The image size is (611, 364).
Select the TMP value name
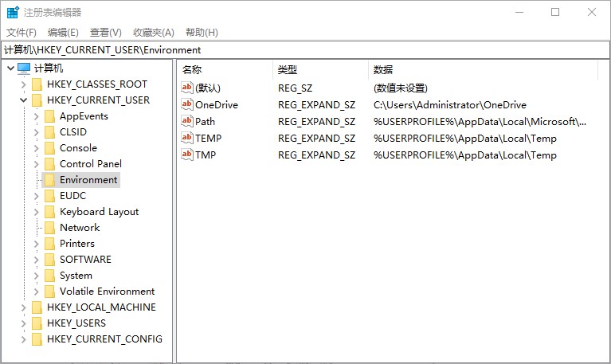(206, 155)
